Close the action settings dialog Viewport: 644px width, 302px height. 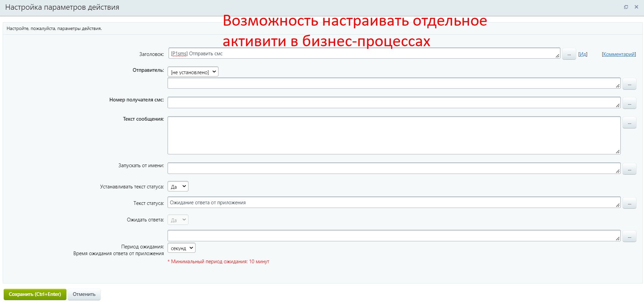click(636, 7)
